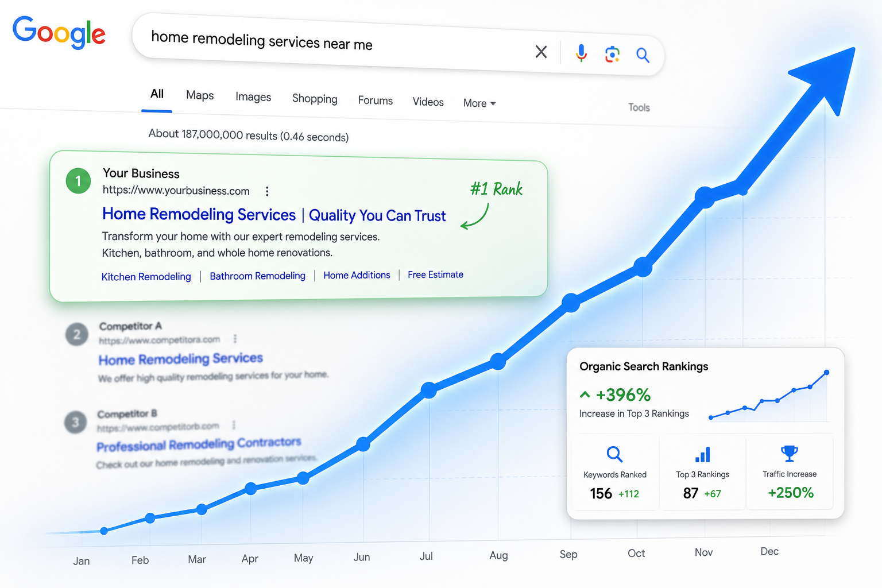The width and height of the screenshot is (882, 588).
Task: Click the Traffic Increase trophy icon
Action: point(790,454)
